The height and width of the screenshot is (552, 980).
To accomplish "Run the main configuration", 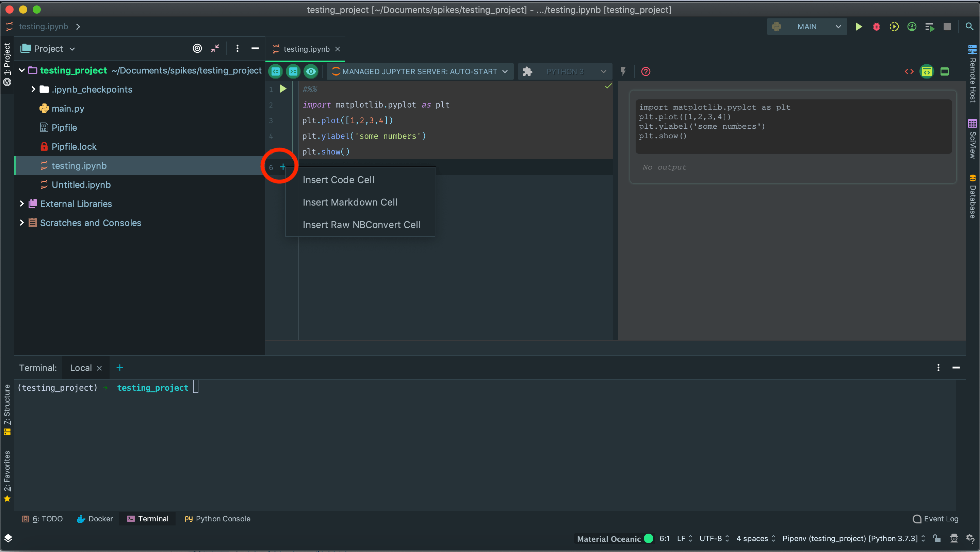I will pyautogui.click(x=859, y=27).
